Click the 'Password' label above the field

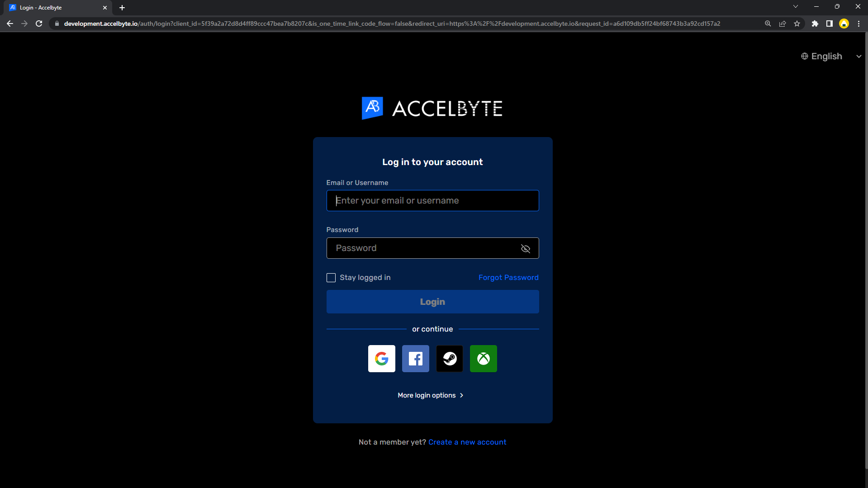point(342,230)
